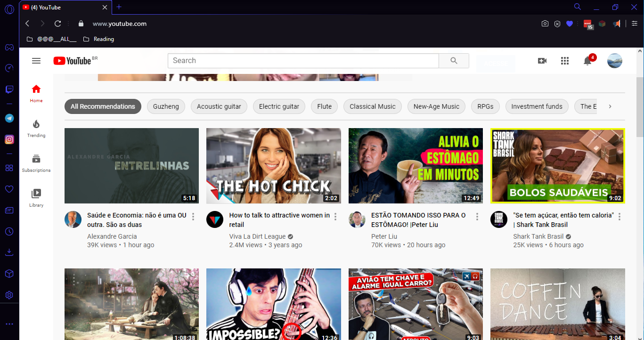Go back to the previous page
The image size is (644, 340).
[x=27, y=24]
